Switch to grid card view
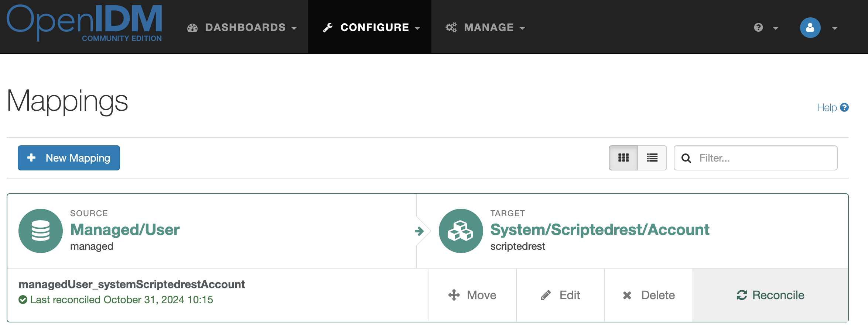This screenshot has height=332, width=868. pos(623,158)
